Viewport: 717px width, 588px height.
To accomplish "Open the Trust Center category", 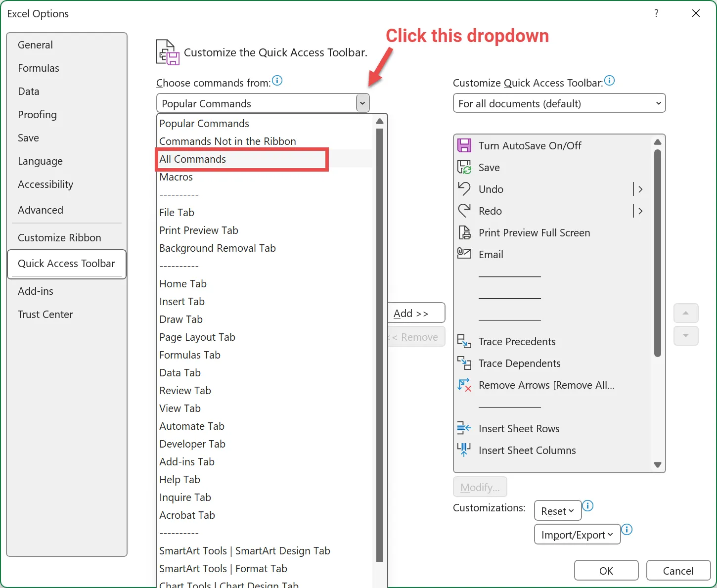I will click(45, 315).
